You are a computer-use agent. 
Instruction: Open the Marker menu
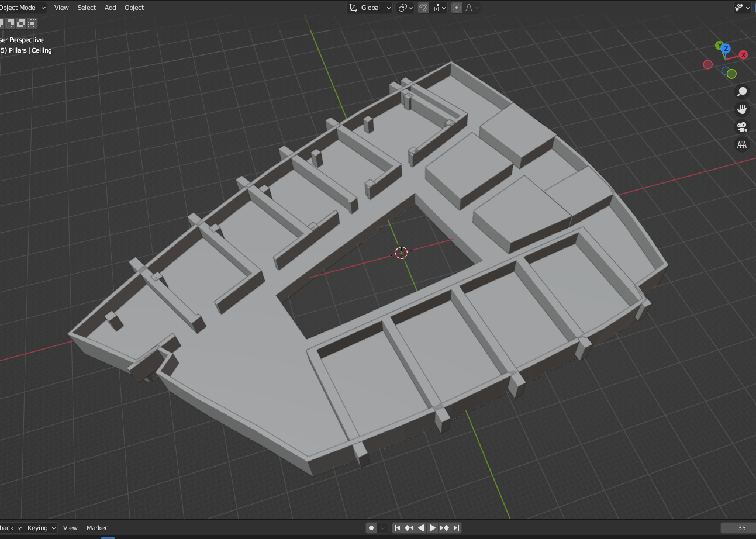click(x=97, y=528)
